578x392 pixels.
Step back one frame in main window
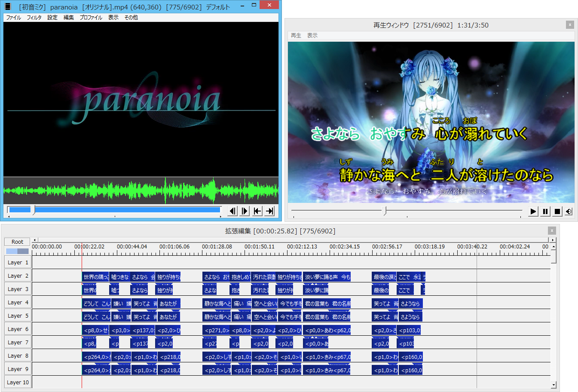click(232, 211)
